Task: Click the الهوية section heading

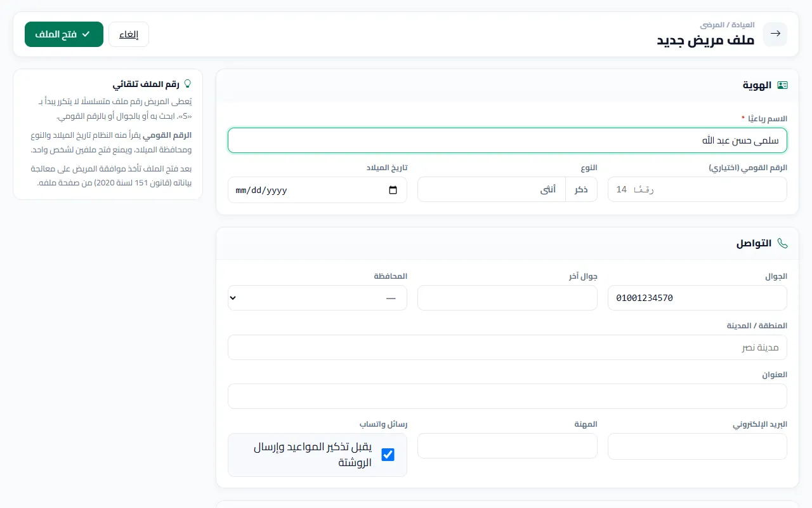Action: 757,85
